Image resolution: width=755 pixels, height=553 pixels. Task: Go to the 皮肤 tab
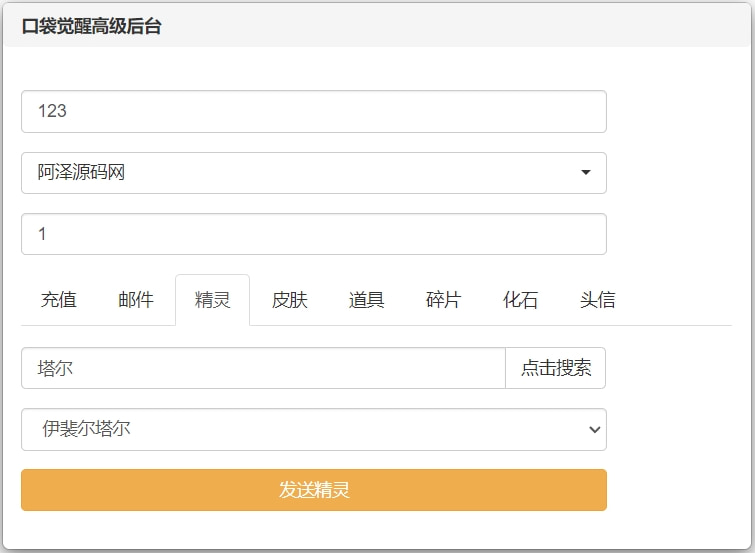[290, 300]
